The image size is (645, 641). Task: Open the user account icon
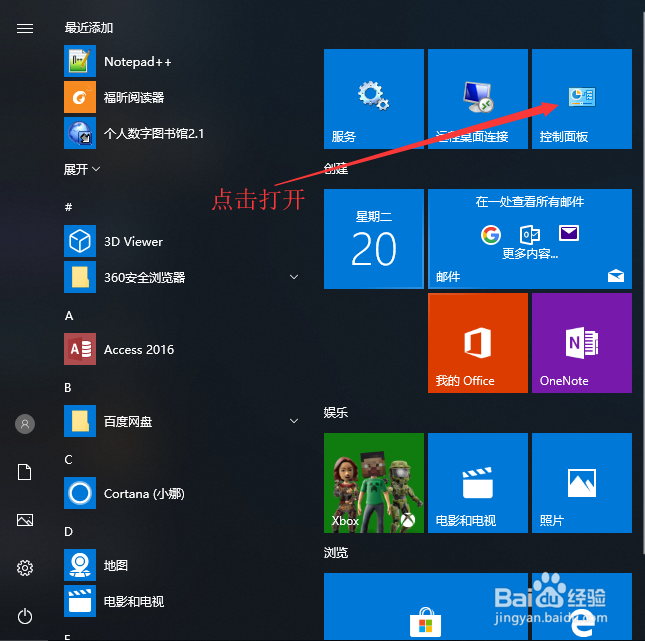(x=25, y=424)
